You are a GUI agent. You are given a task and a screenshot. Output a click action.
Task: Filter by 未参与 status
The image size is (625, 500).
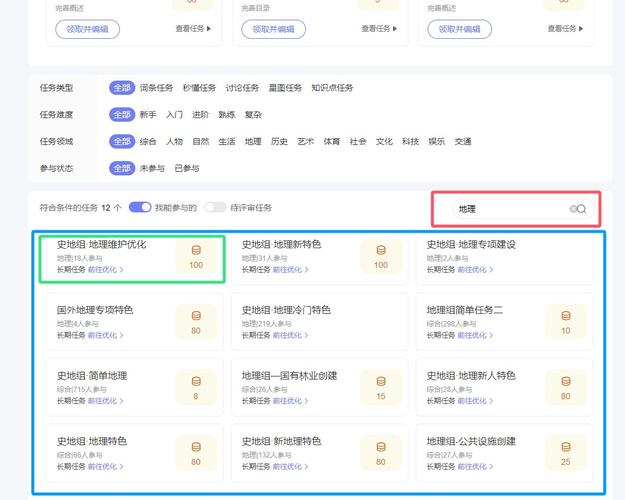coord(152,168)
